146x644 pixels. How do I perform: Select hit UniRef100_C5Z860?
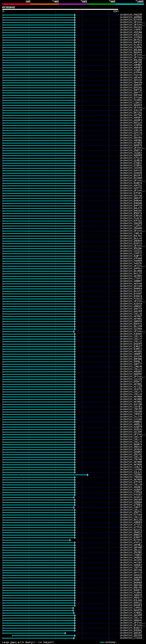[x=131, y=474]
